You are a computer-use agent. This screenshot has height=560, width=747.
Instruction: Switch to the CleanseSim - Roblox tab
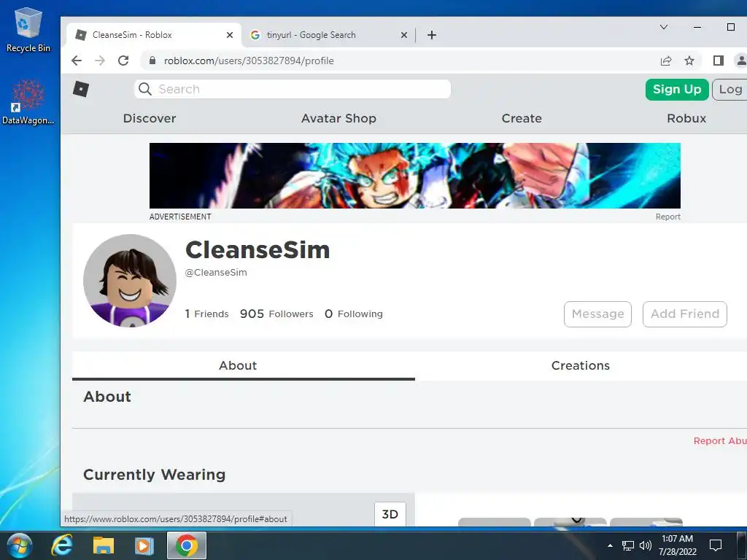tap(152, 35)
